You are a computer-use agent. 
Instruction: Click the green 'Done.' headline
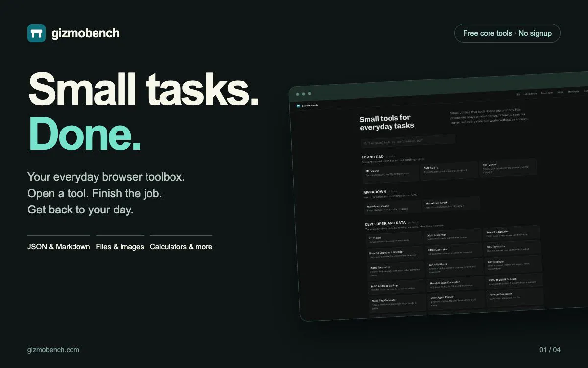[x=85, y=134]
